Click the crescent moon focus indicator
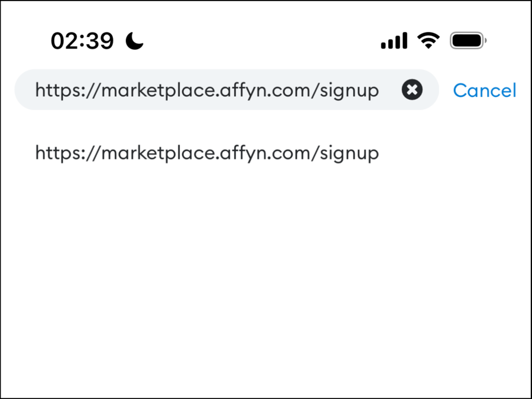The height and width of the screenshot is (399, 532). 135,41
